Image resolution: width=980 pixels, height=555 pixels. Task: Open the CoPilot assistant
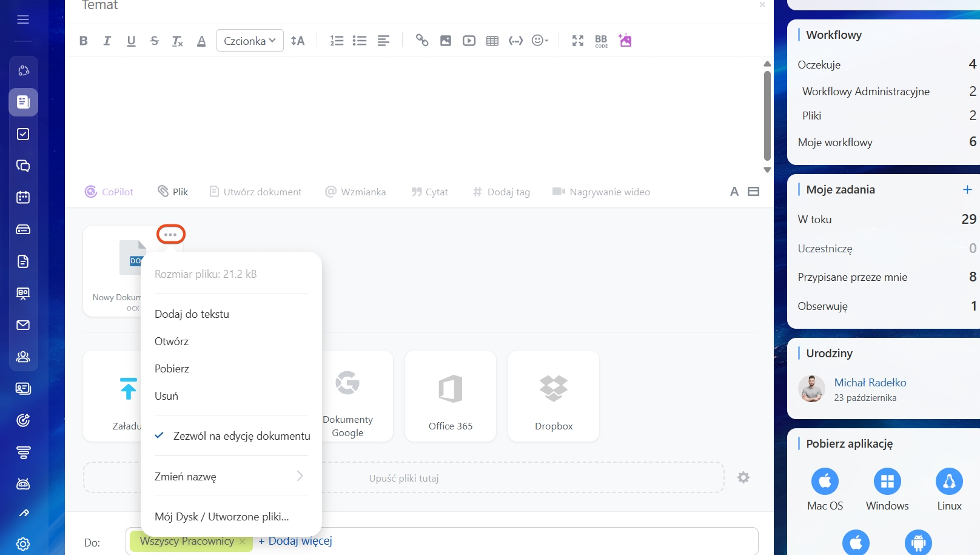click(x=109, y=192)
